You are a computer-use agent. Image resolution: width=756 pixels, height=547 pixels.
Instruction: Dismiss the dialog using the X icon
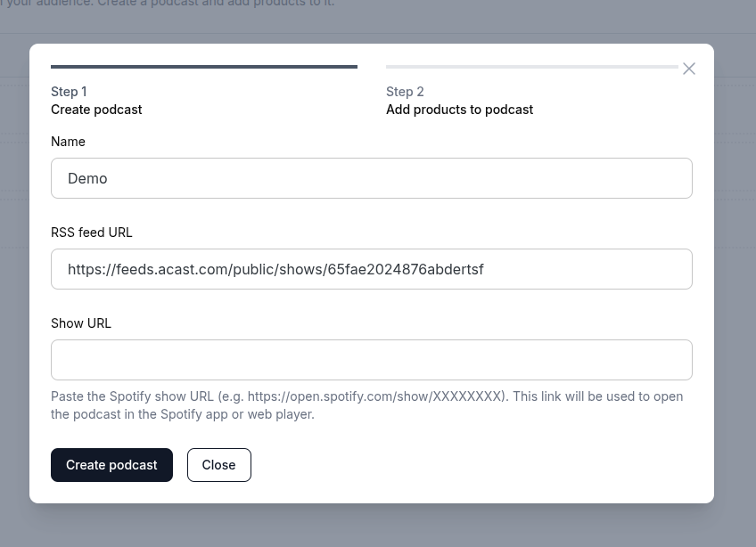(x=688, y=68)
